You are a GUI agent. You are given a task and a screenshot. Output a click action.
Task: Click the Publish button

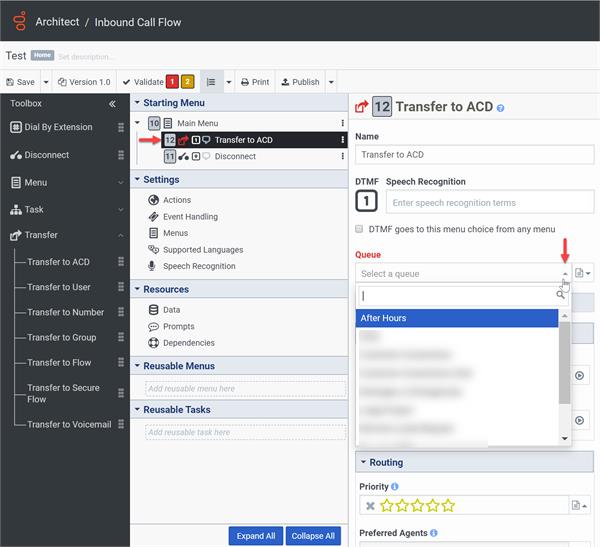coord(300,82)
